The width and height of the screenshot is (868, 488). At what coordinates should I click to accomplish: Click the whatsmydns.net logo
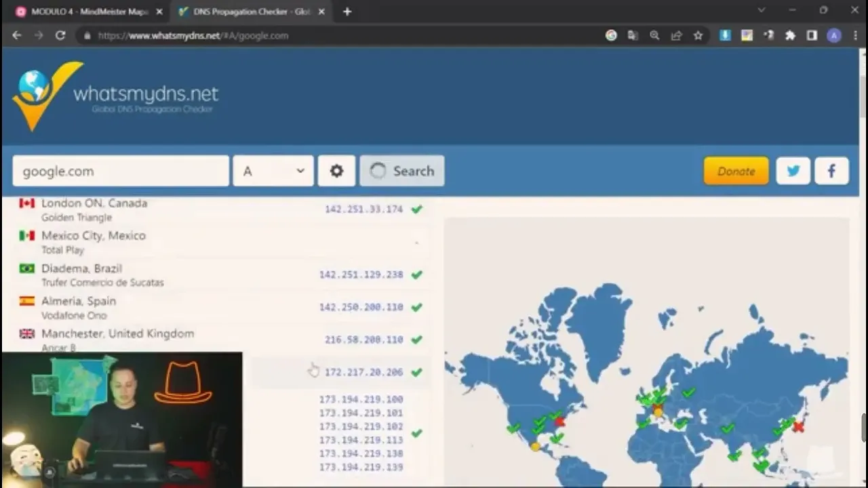pyautogui.click(x=115, y=96)
